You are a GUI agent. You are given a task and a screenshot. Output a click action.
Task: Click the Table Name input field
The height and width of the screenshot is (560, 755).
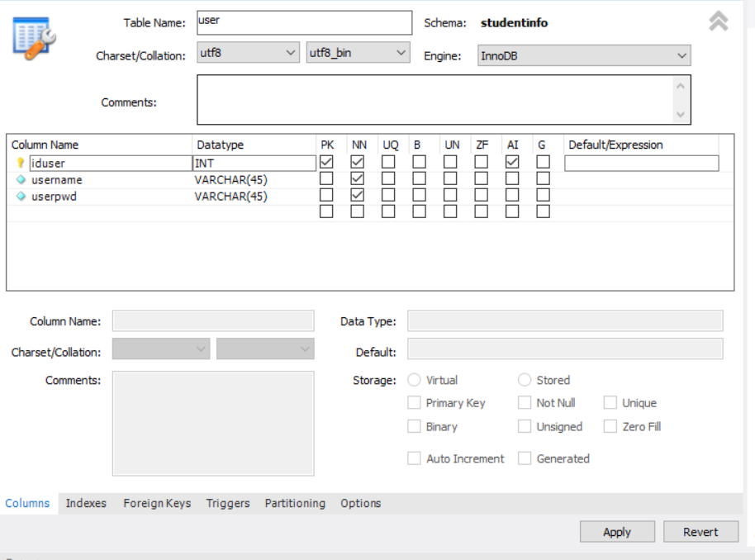point(304,22)
